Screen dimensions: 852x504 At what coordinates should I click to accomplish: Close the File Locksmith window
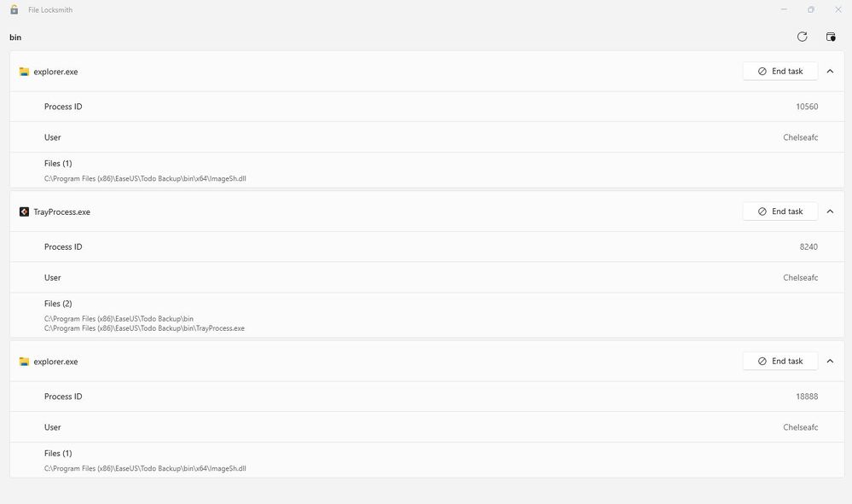click(x=838, y=9)
